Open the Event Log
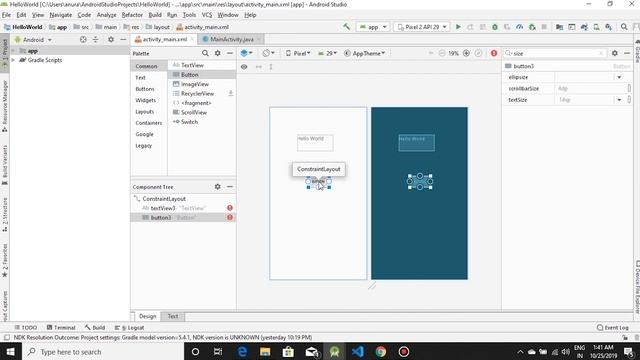 pos(612,327)
